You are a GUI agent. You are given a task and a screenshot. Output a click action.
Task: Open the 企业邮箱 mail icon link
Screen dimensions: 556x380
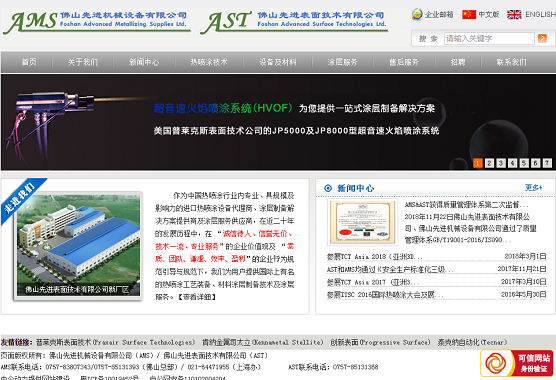coord(417,14)
